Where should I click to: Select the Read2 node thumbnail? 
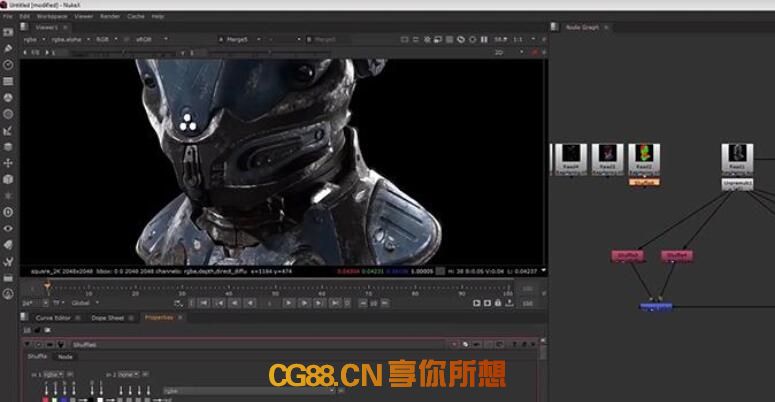coord(644,158)
